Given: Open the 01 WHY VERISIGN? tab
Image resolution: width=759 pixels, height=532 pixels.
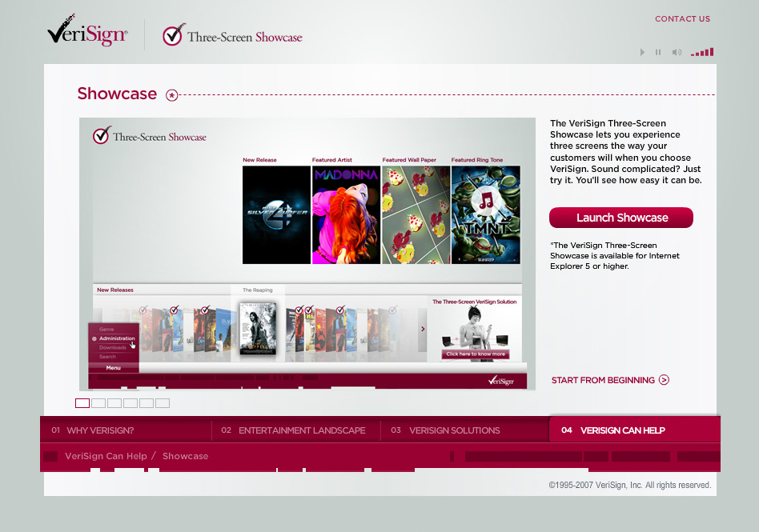Looking at the screenshot, I should (92, 430).
